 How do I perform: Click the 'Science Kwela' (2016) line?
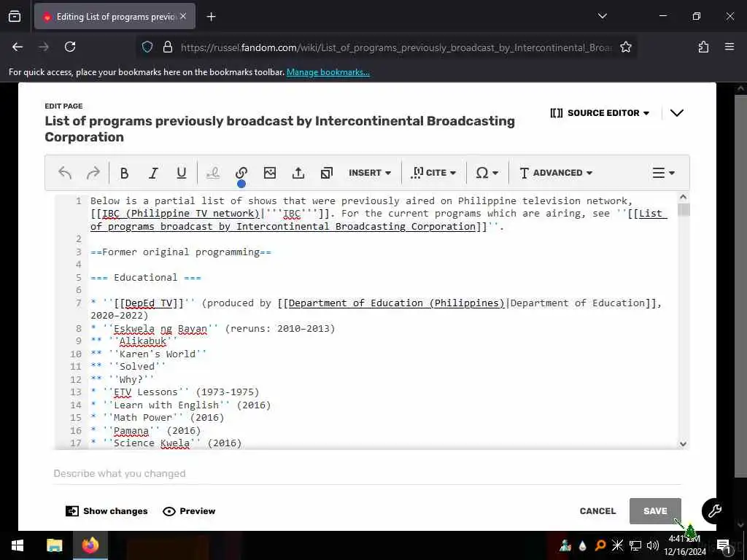click(x=166, y=443)
